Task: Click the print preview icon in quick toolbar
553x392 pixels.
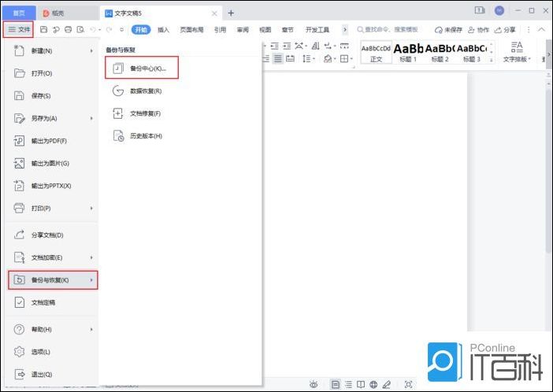Action: click(80, 30)
